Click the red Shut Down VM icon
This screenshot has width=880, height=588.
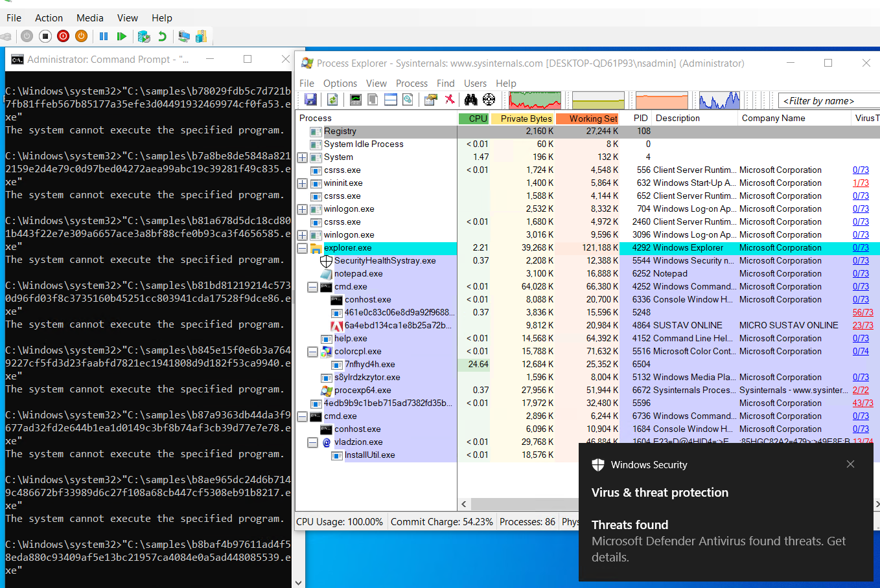pos(63,36)
